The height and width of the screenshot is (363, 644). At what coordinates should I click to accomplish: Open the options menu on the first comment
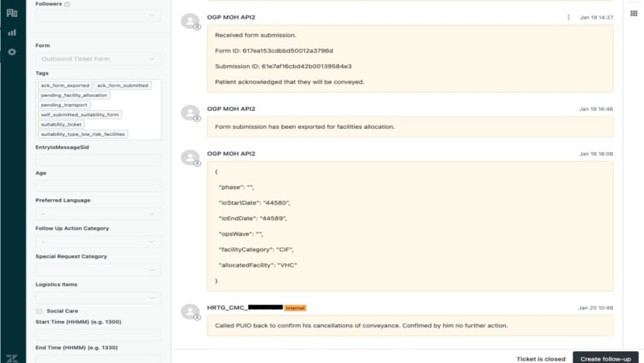tap(568, 17)
